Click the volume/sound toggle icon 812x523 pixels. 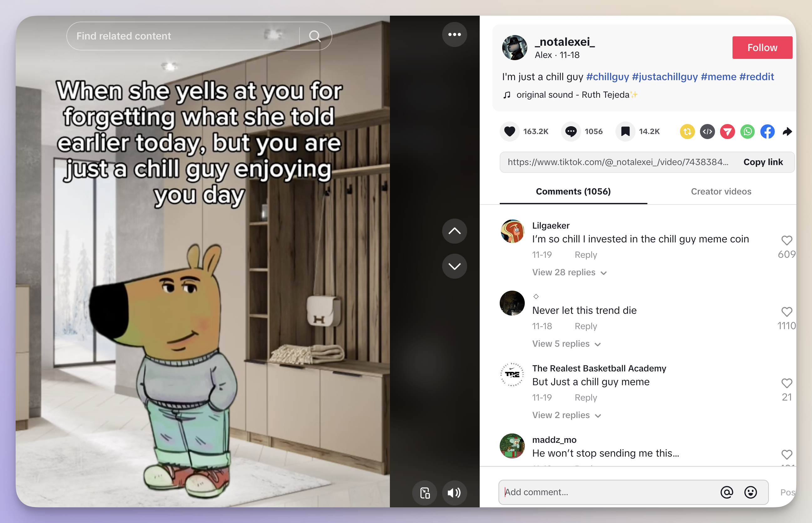pos(455,492)
